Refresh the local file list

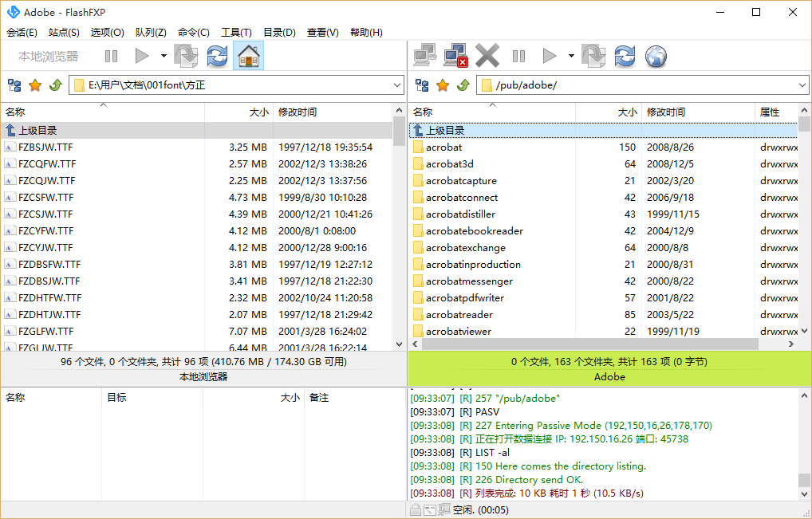217,56
